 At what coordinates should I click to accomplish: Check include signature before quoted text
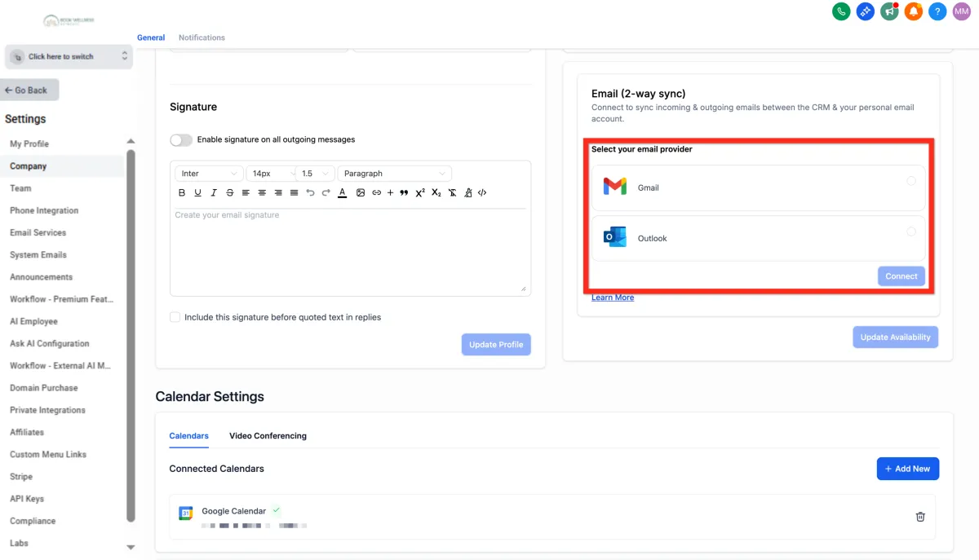pos(175,317)
